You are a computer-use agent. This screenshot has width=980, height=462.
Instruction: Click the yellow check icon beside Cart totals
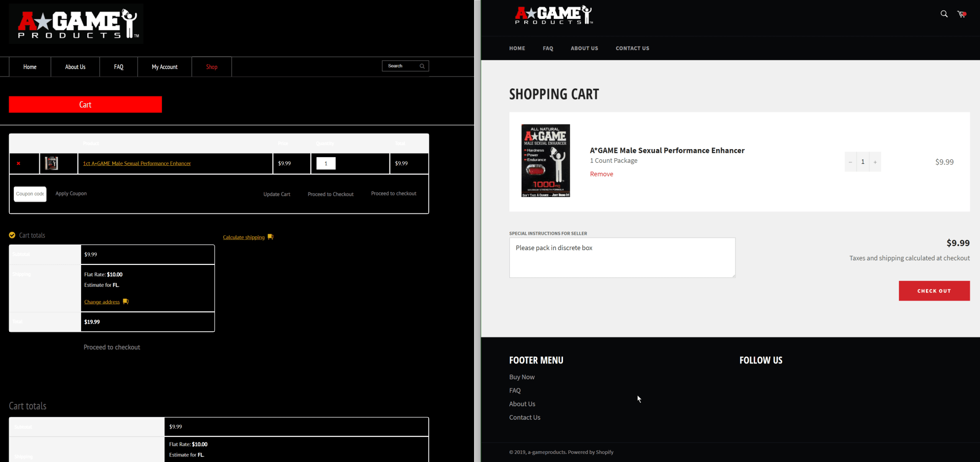[12, 235]
